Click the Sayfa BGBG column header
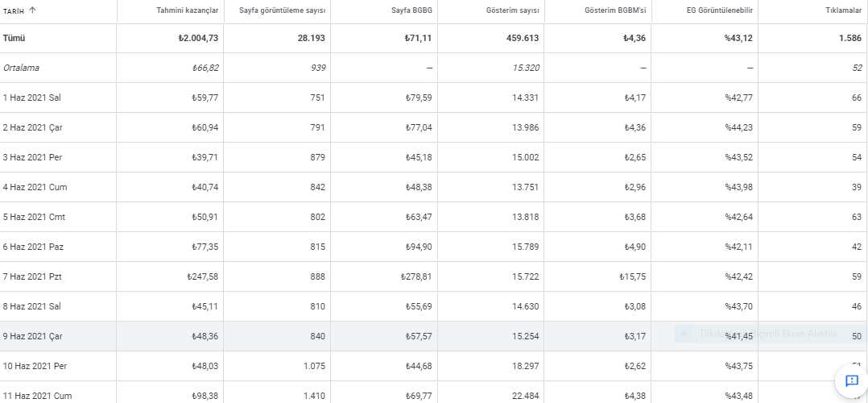 tap(411, 10)
